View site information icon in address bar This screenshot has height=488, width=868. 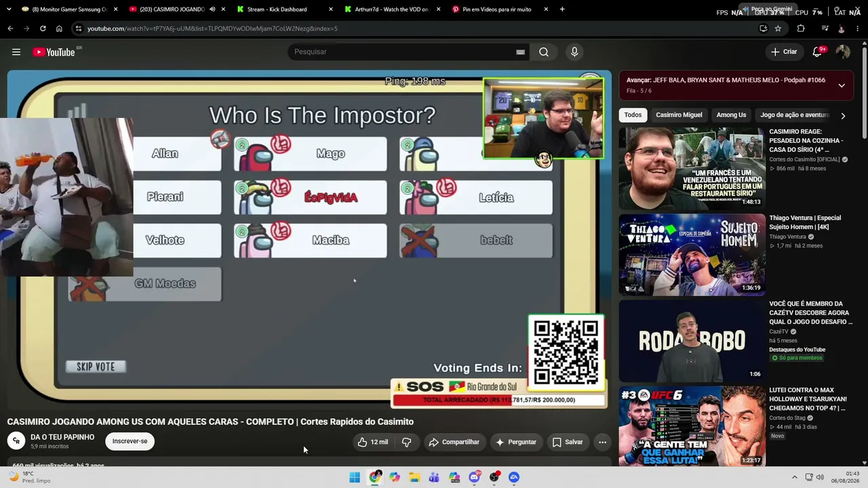79,28
